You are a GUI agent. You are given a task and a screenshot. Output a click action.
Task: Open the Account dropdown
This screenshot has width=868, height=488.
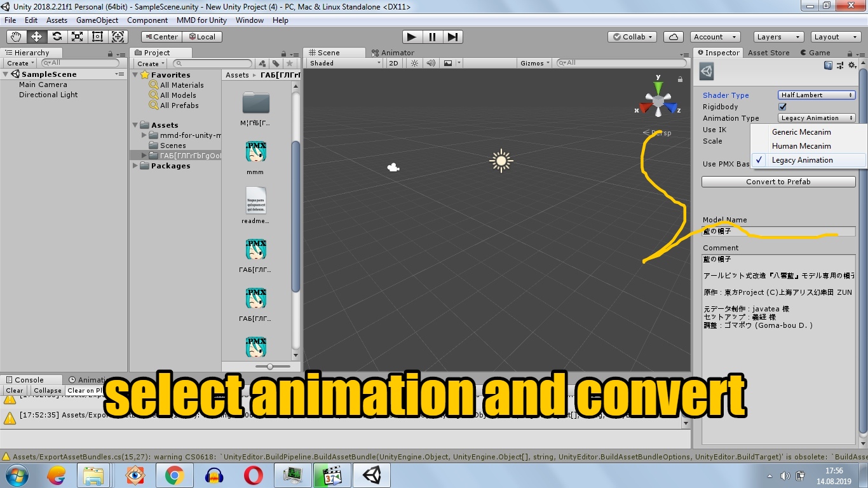point(714,37)
